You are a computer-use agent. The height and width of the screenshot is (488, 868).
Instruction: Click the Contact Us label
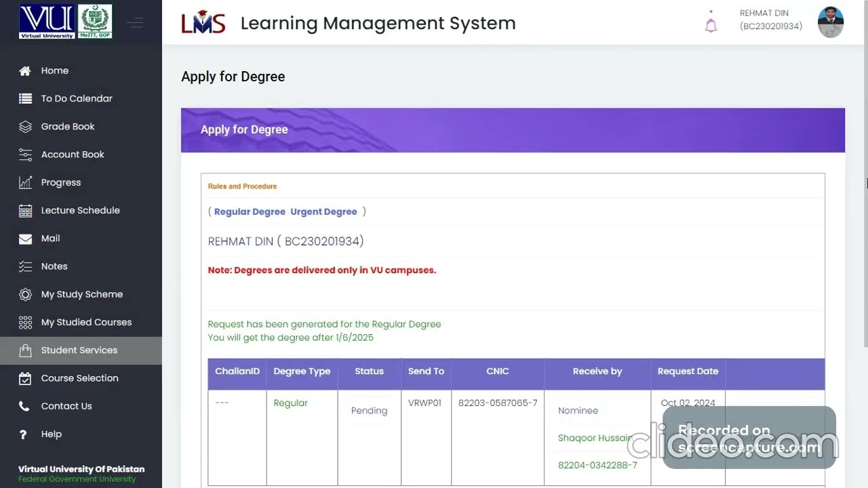[66, 406]
